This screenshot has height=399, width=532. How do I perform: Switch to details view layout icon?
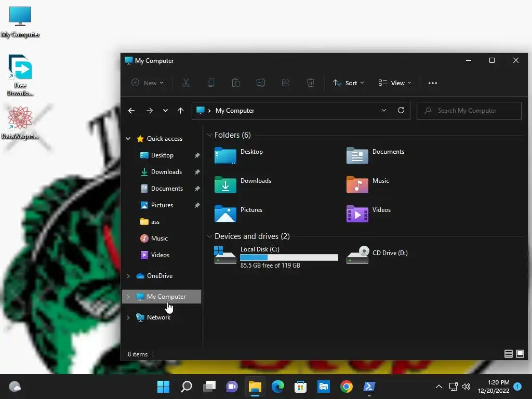click(x=508, y=354)
